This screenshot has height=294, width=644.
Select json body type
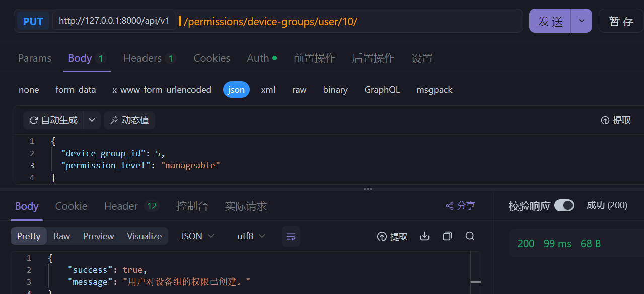coord(236,90)
